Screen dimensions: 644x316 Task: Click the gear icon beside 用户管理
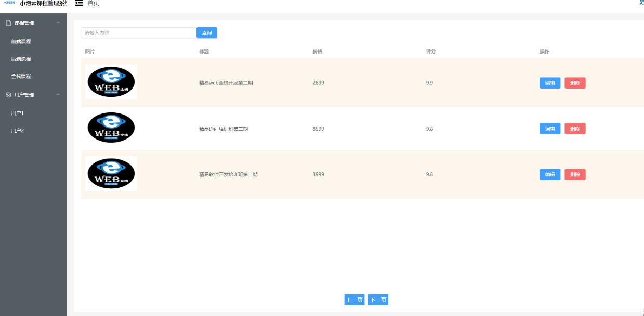(8, 95)
